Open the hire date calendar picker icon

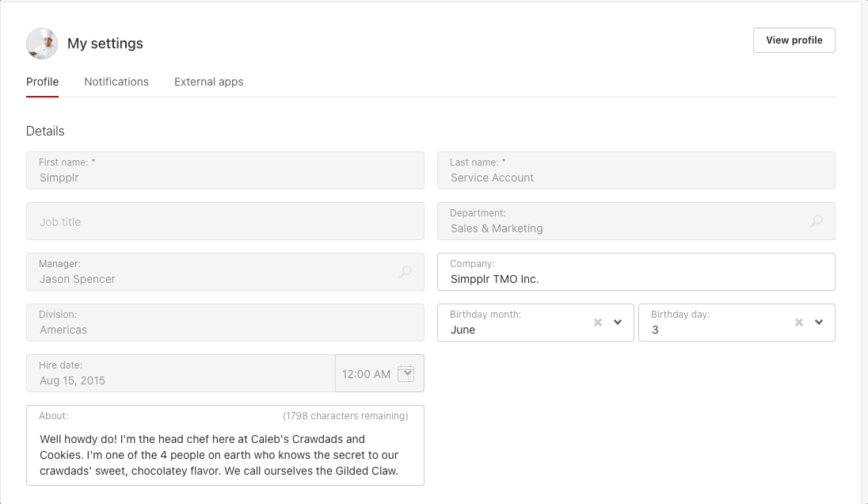pos(405,373)
